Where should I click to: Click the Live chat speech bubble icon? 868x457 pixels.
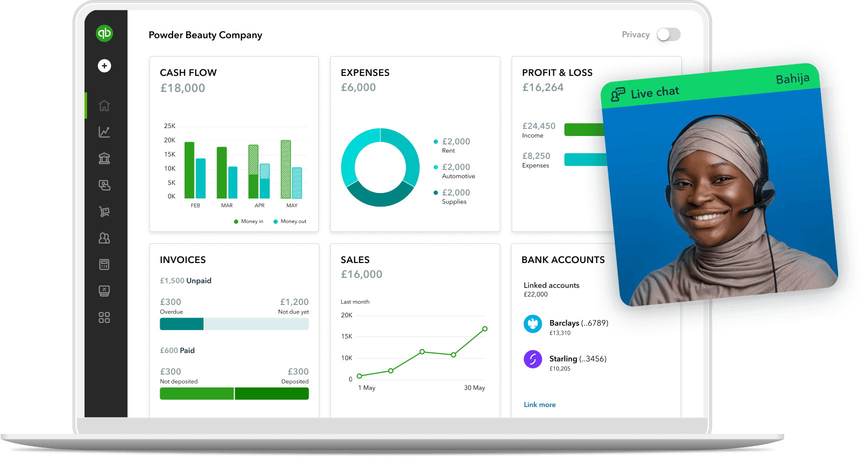(618, 94)
